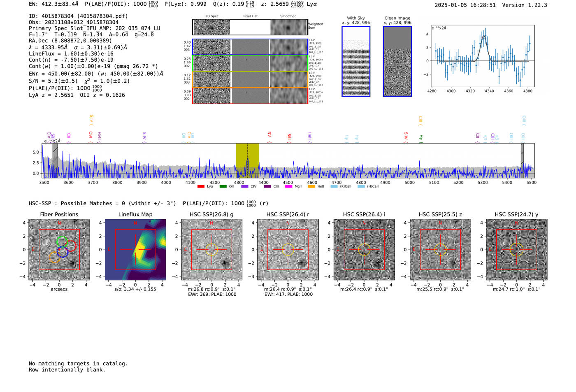This screenshot has width=576, height=392.
Task: Click the CIV legend entry below the spectrum
Action: pyautogui.click(x=249, y=186)
